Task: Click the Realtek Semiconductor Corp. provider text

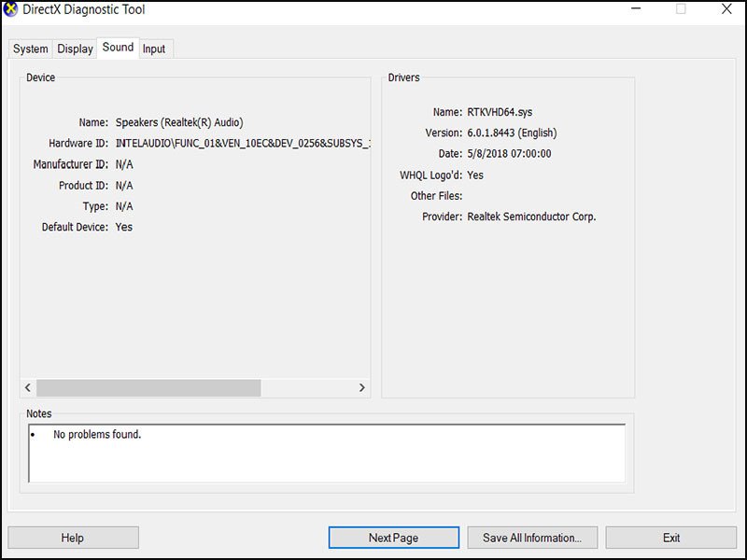Action: (x=531, y=217)
